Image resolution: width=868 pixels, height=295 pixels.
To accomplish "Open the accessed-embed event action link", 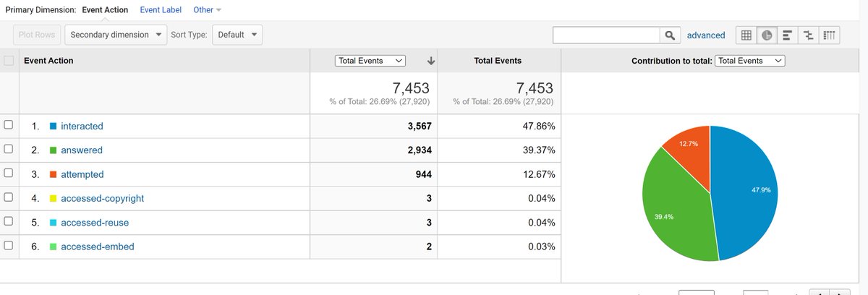I will tap(98, 247).
